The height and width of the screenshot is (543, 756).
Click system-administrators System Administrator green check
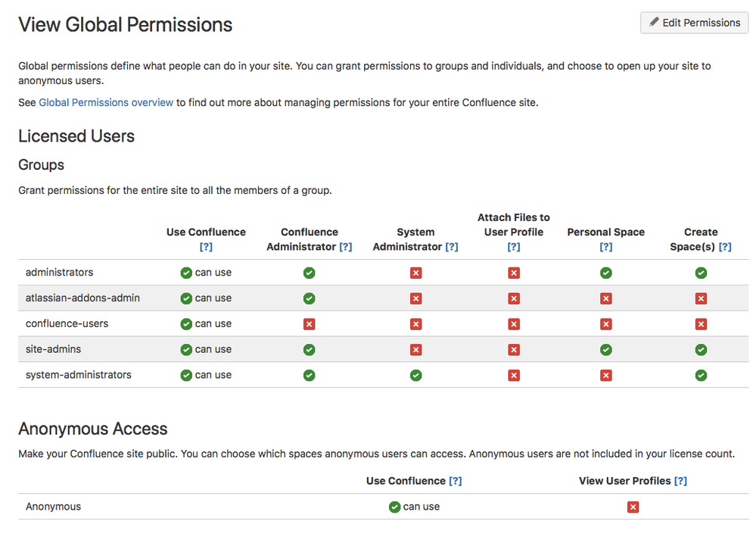[415, 375]
